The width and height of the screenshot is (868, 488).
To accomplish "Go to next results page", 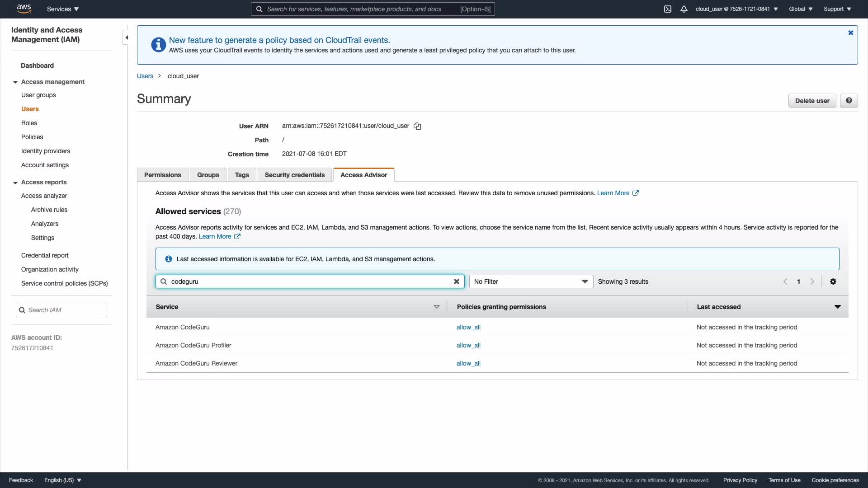I will tap(812, 282).
